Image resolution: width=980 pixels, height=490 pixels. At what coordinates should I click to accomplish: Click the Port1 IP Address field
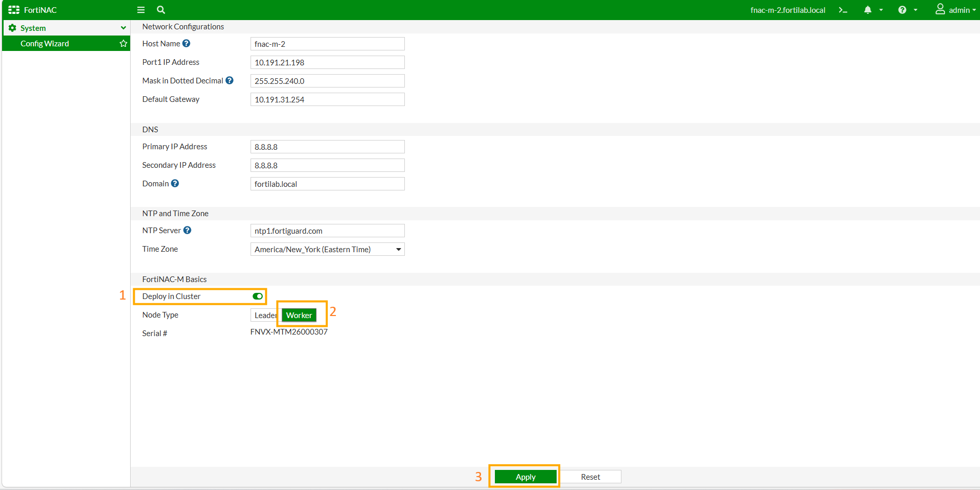327,62
